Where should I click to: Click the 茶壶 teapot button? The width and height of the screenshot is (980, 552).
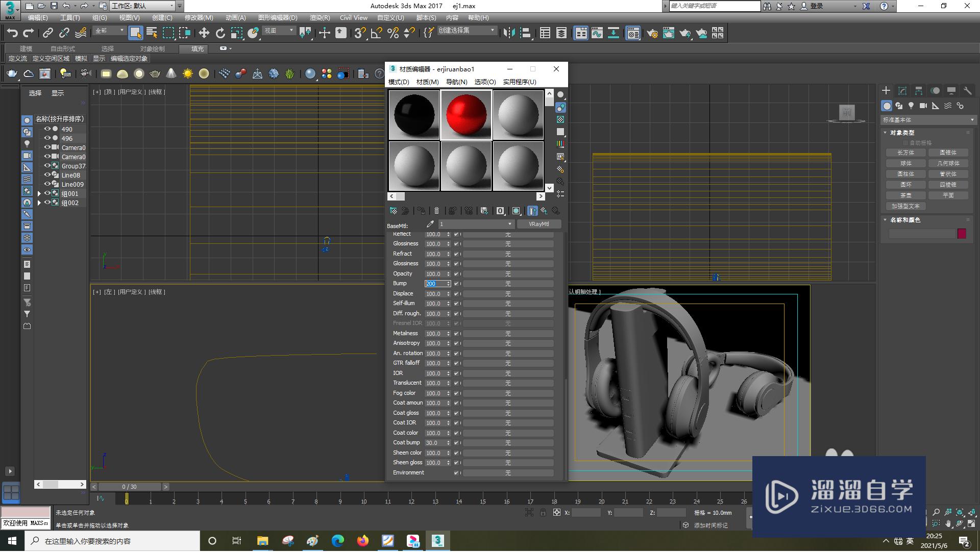click(905, 196)
